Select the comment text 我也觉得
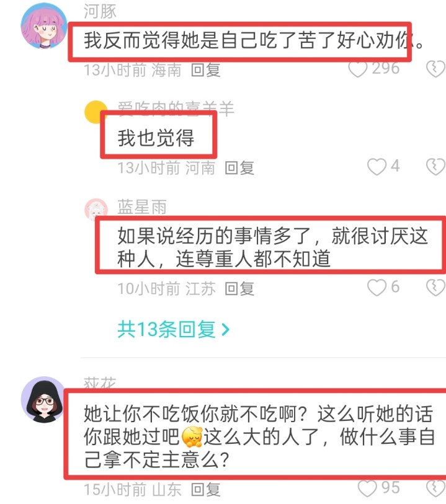The width and height of the screenshot is (446, 504). tap(156, 138)
